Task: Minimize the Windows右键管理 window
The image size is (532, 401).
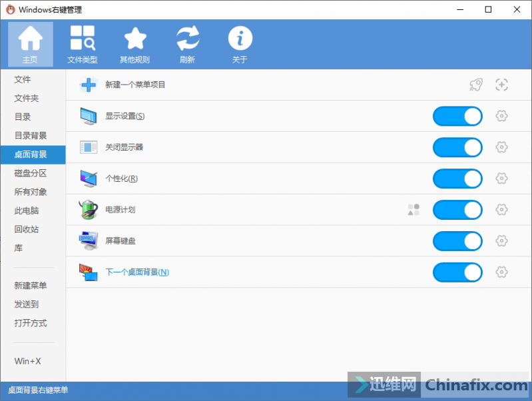Action: click(x=460, y=9)
